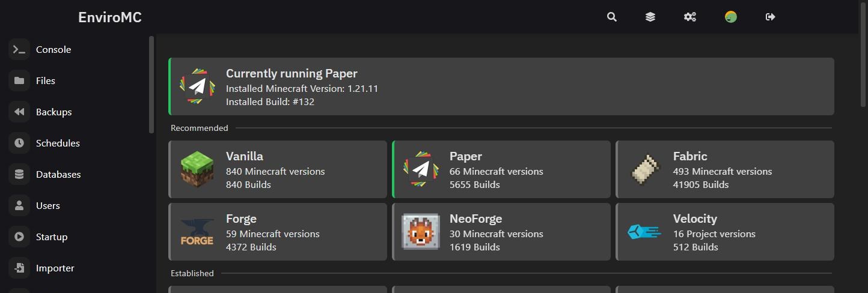Screen dimensions: 868x293
Task: Click the main page scrollbar thumb
Action: [864, 55]
